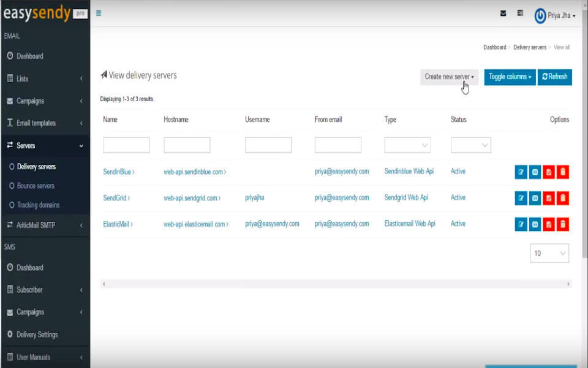
Task: Expand Email Campaigns sidebar menu
Action: [45, 101]
